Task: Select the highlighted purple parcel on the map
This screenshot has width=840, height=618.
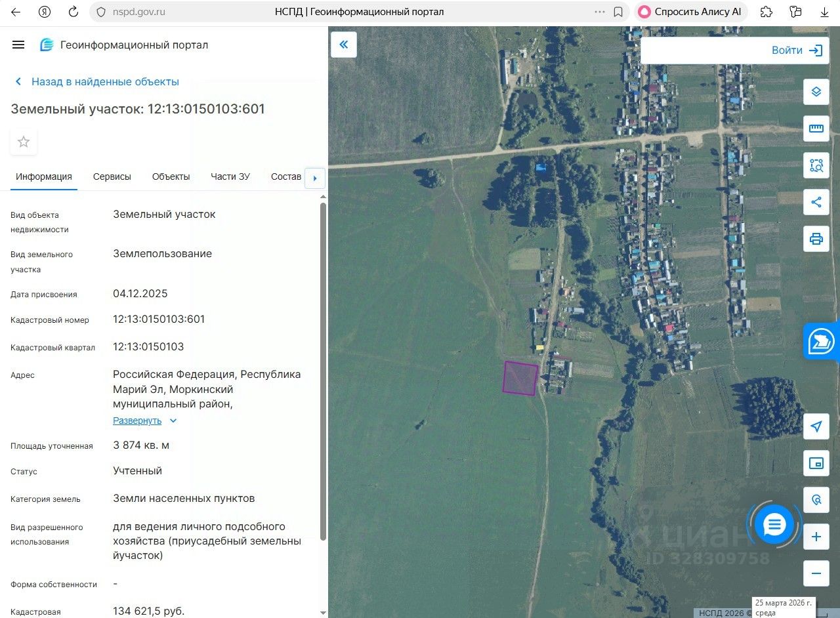Action: pos(520,378)
